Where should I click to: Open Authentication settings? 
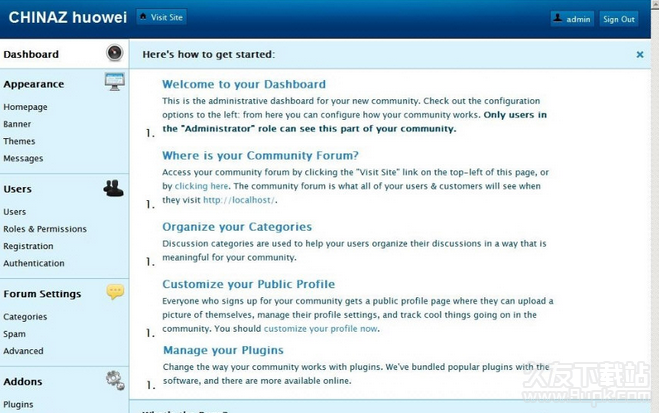[34, 263]
